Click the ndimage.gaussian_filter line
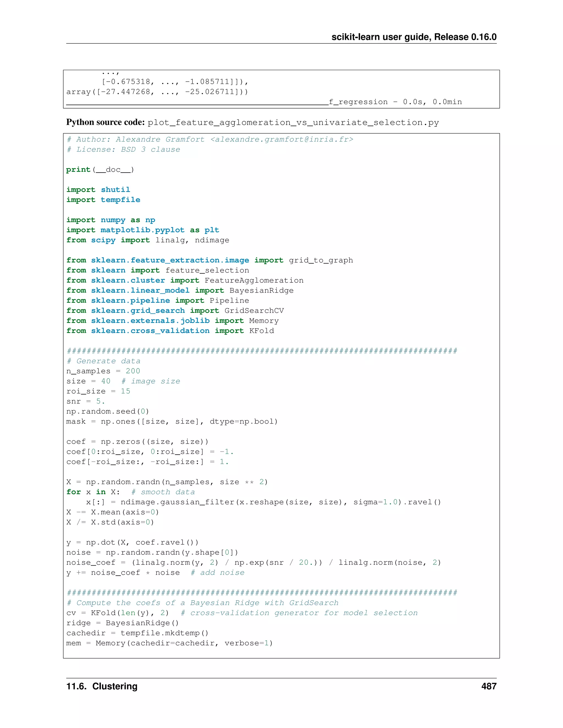The image size is (563, 728). coord(264,502)
